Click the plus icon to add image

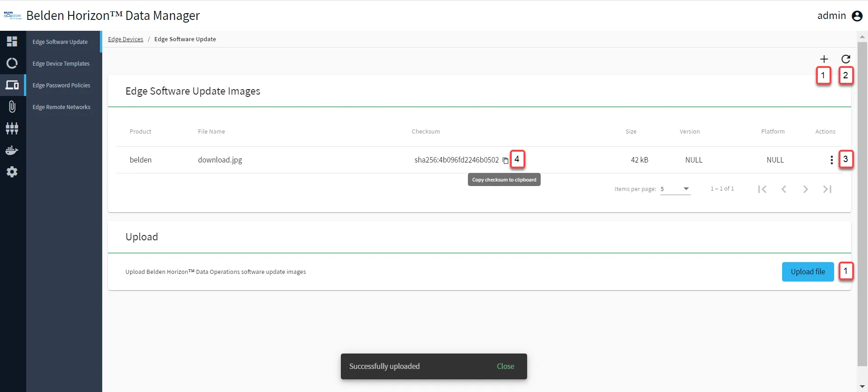[824, 59]
